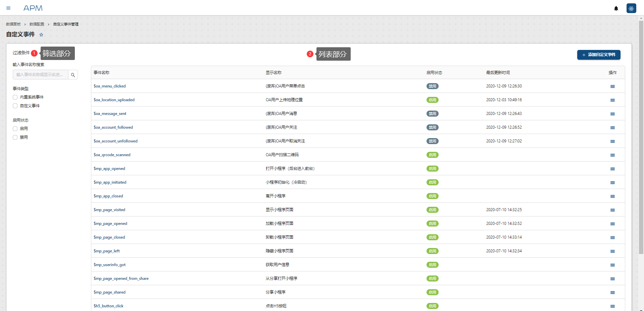Viewport: 644px width, 311px height.
Task: Go to 数据面板 breadcrumb
Action: coord(13,24)
